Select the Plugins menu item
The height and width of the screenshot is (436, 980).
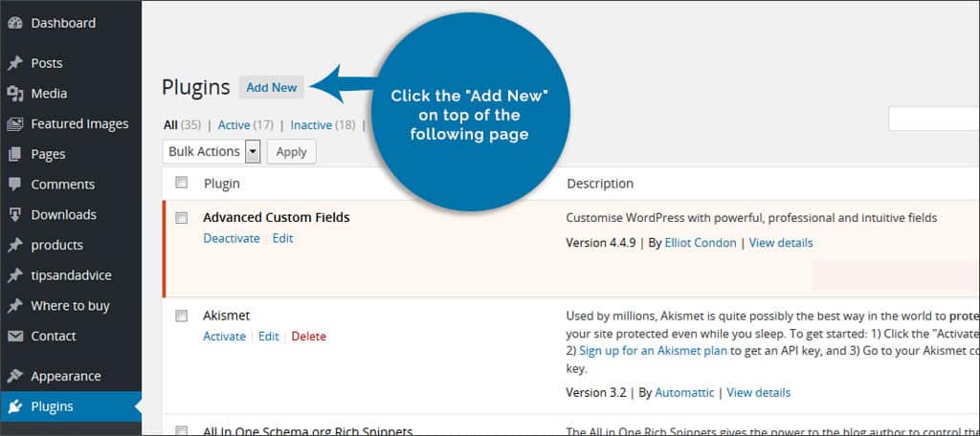52,406
